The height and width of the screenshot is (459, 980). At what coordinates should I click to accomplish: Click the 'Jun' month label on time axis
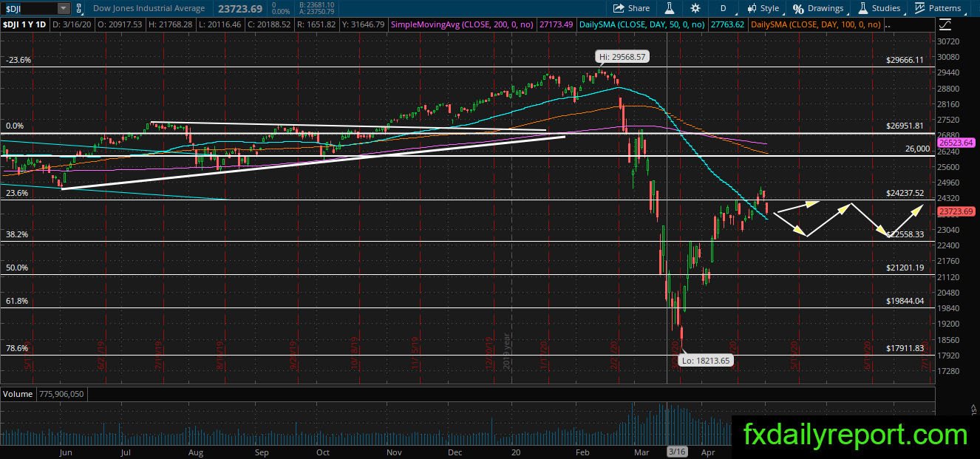(x=66, y=451)
